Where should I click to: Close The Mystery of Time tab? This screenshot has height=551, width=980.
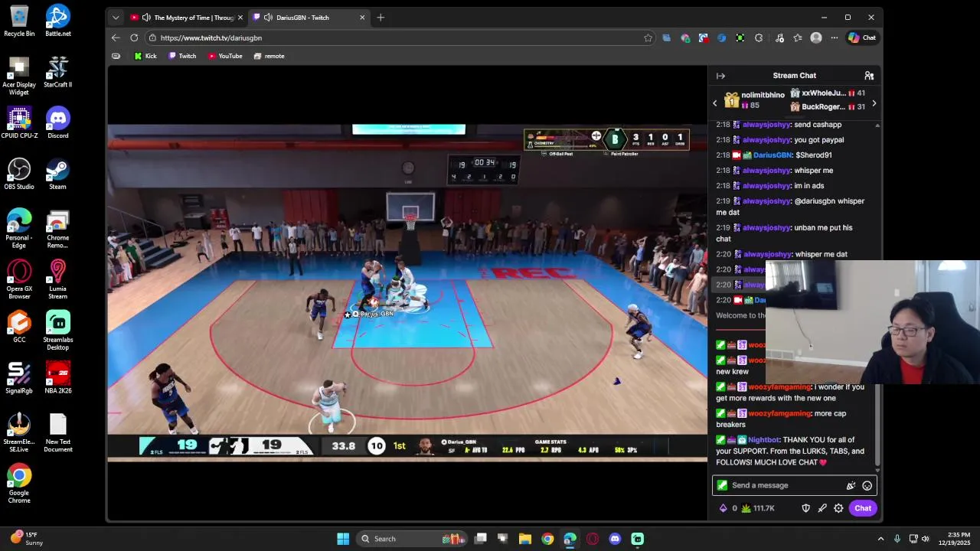pos(240,18)
